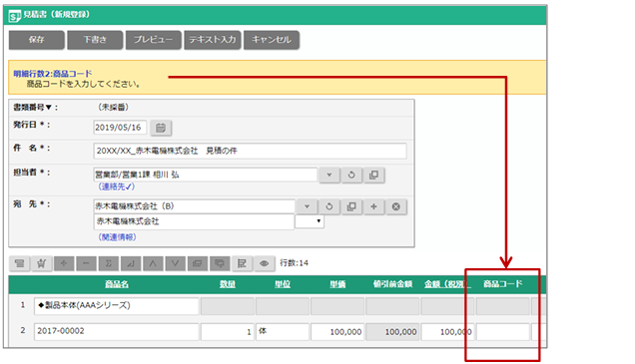Screen dimensions: 635x364
Task: Click row 2 quantity field showing 1
Action: click(x=228, y=332)
